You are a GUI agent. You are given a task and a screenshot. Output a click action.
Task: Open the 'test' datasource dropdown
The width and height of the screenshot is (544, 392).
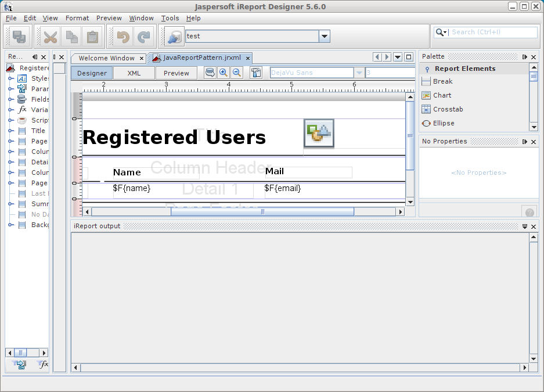click(x=324, y=37)
